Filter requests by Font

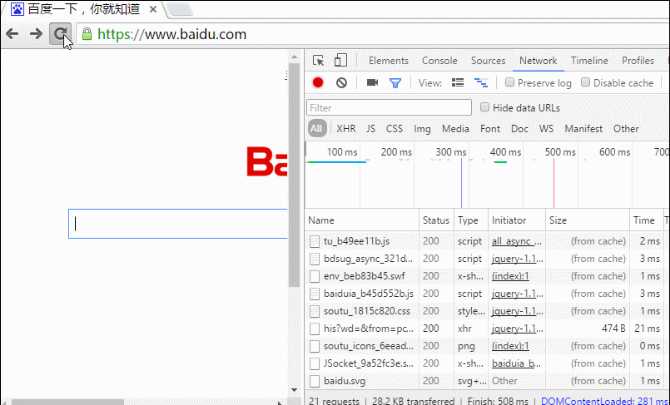(490, 129)
